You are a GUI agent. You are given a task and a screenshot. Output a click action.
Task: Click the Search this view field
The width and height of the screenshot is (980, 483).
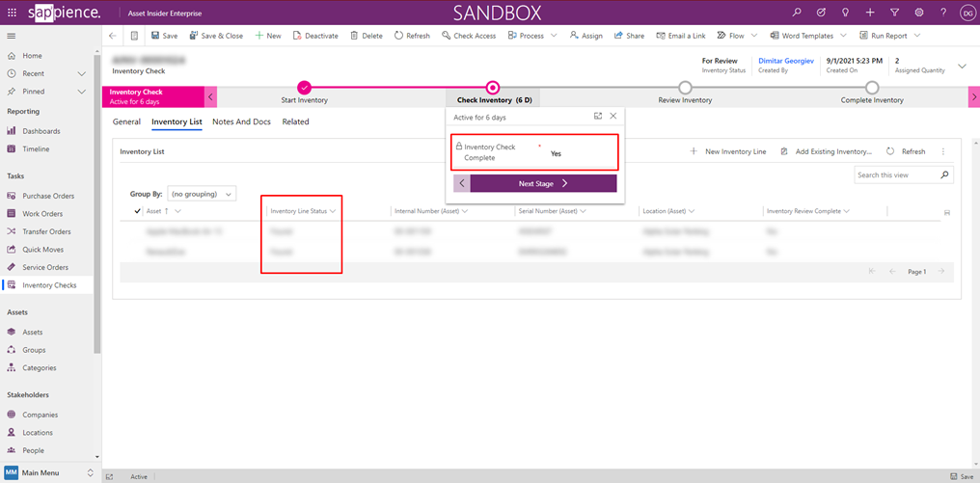click(x=896, y=175)
